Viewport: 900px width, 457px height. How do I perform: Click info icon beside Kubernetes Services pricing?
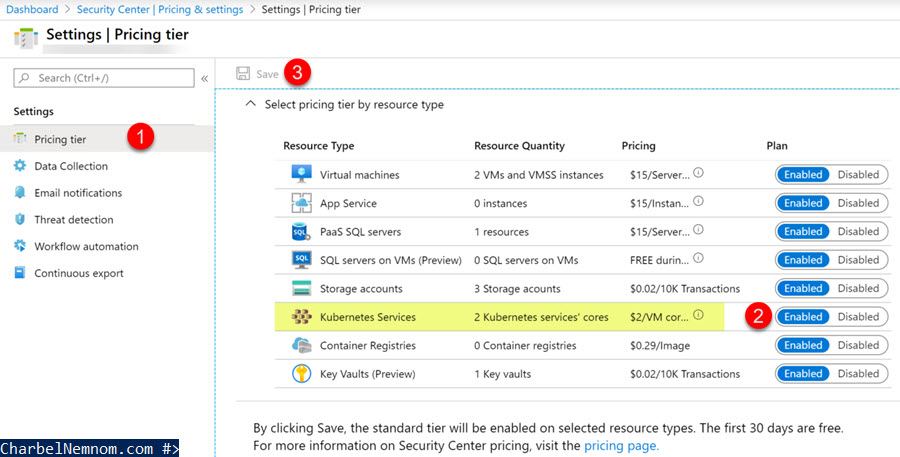[x=698, y=315]
